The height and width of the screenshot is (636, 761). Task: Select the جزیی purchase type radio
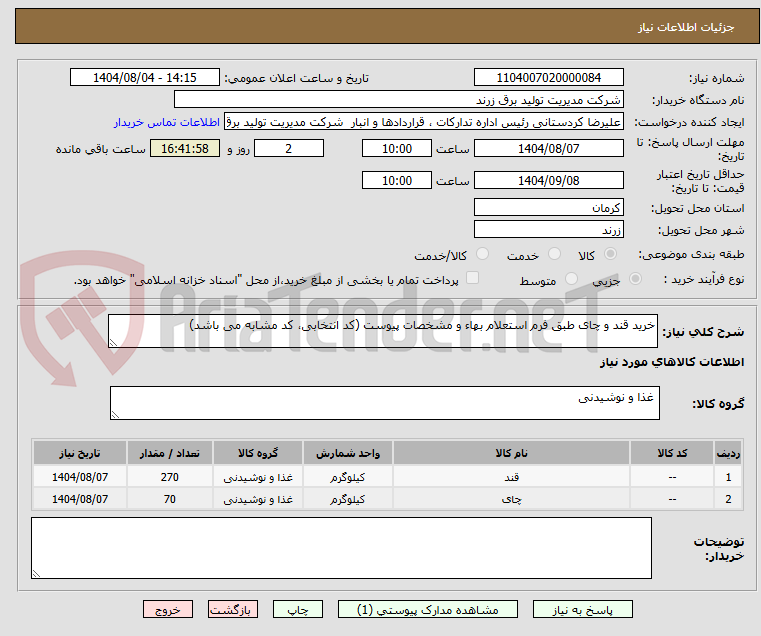click(x=635, y=279)
